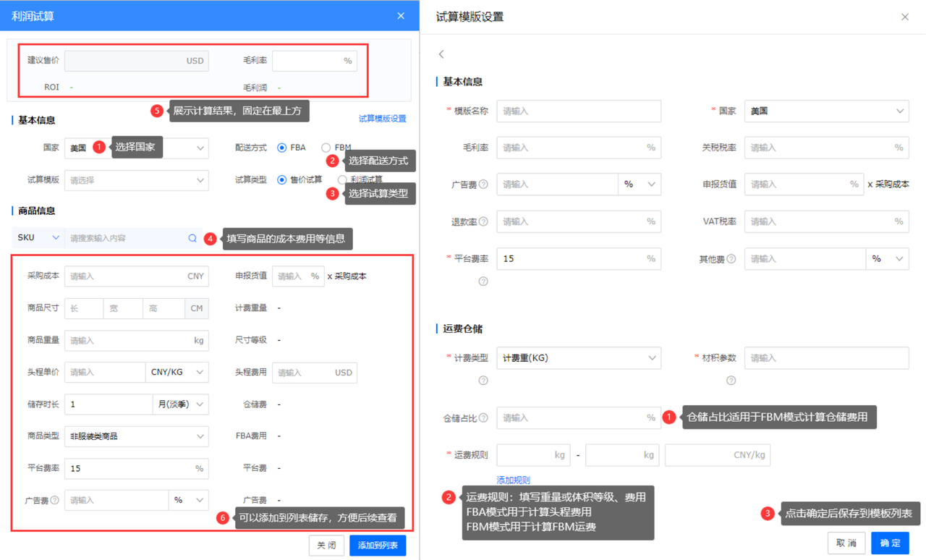Click 其他费 input field
The height and width of the screenshot is (560, 926).
[x=805, y=259]
